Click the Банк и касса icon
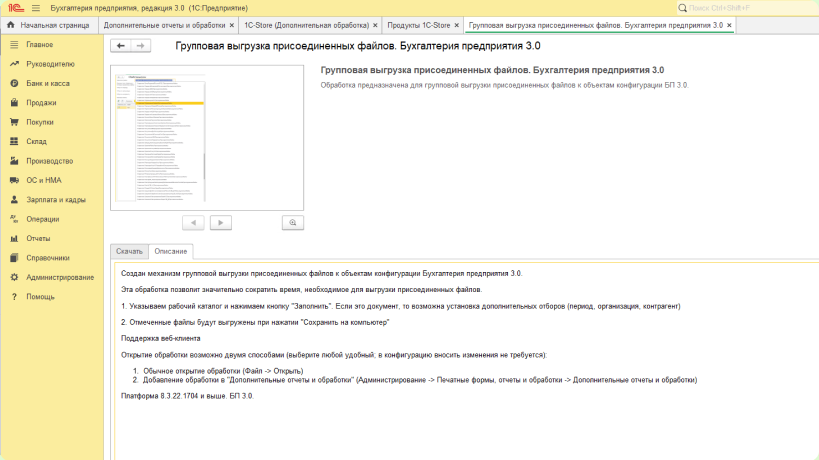The image size is (819, 460). 14,84
